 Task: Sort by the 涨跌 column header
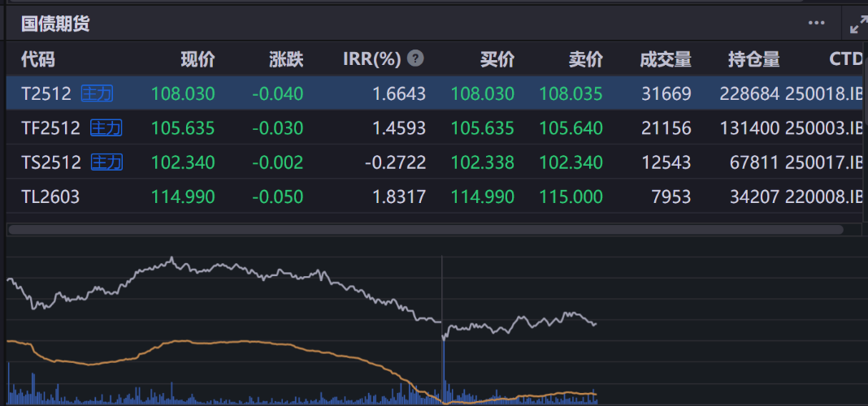click(287, 58)
